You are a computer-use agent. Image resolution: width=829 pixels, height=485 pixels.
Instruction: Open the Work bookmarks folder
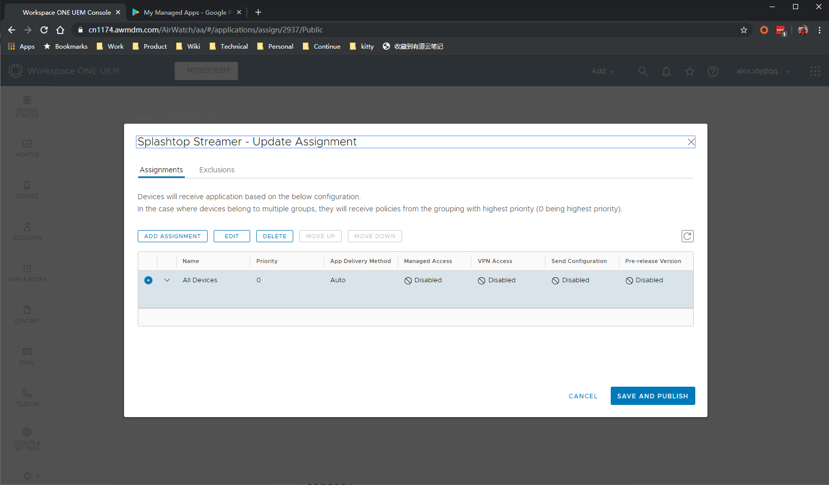tap(110, 47)
